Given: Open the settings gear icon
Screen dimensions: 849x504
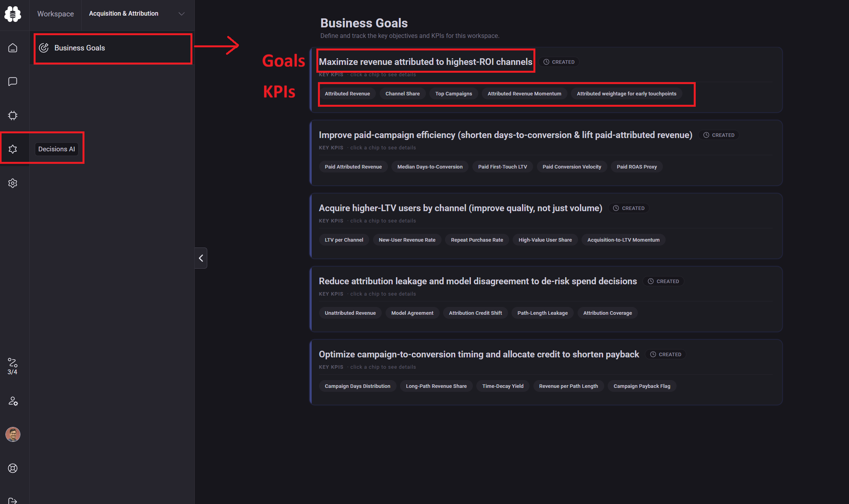Looking at the screenshot, I should (13, 183).
